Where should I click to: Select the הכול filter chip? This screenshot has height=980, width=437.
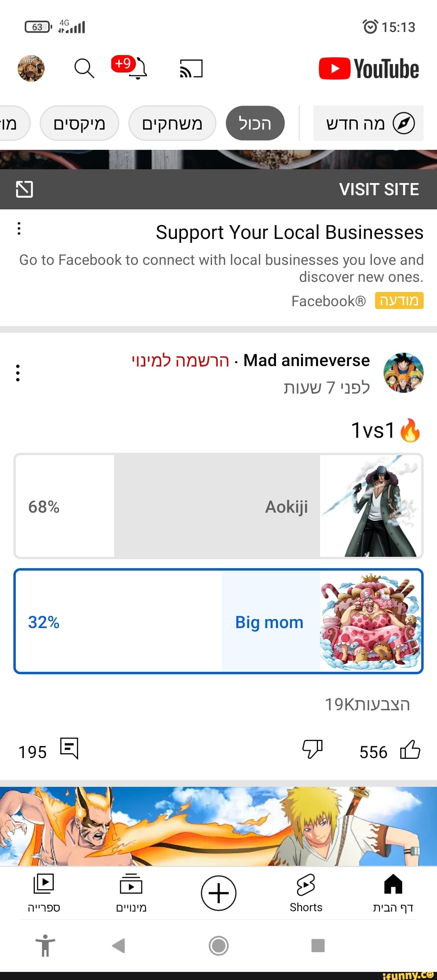tap(255, 124)
